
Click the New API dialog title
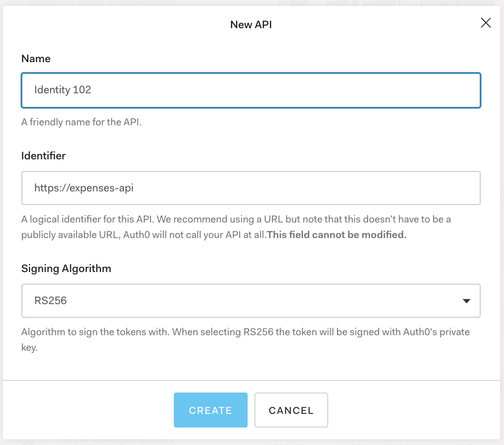251,25
